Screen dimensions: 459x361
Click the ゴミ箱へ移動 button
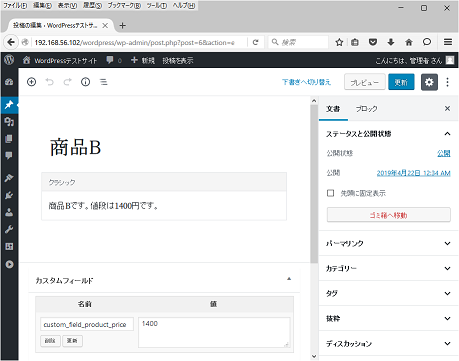pyautogui.click(x=389, y=215)
